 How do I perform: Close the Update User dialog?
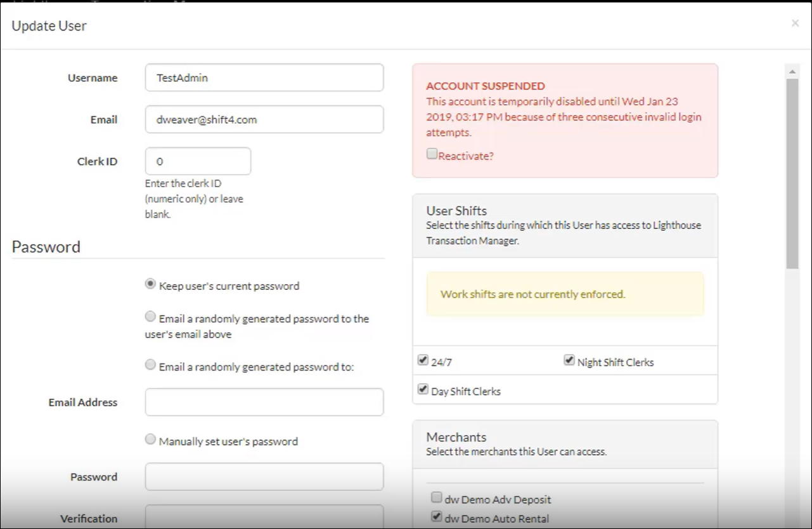coord(795,23)
